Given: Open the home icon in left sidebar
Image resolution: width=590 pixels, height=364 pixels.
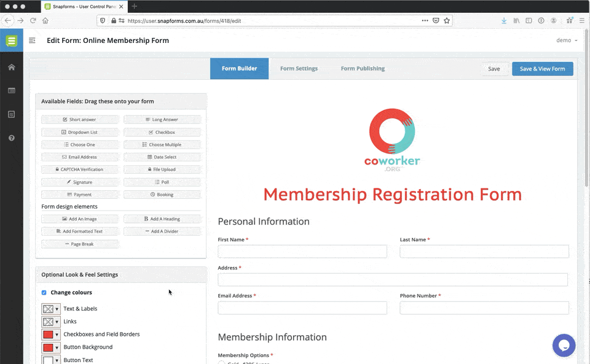Looking at the screenshot, I should tap(12, 68).
